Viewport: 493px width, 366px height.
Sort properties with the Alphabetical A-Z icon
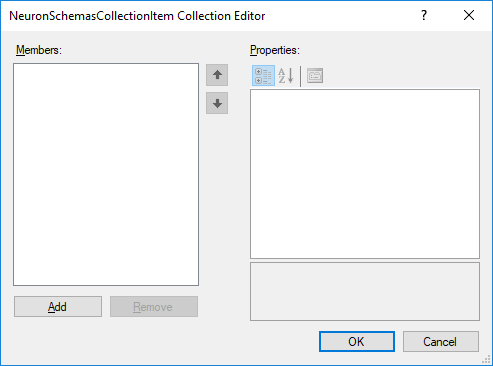[286, 76]
